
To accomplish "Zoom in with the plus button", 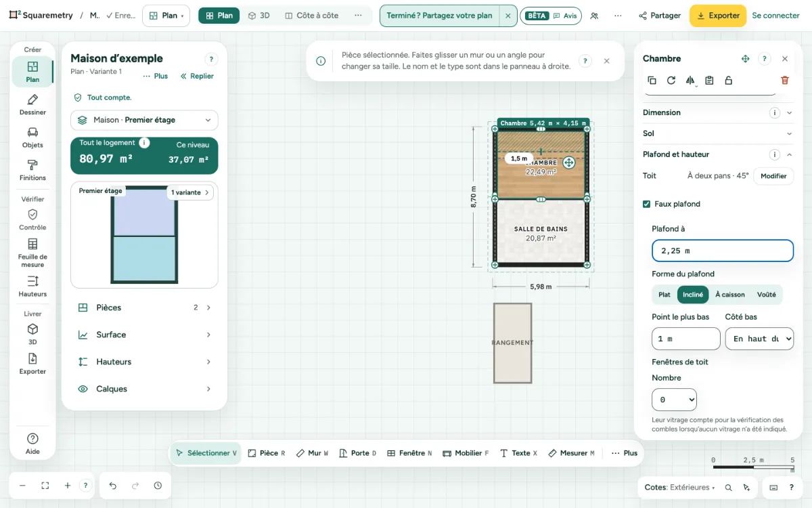I will [68, 486].
